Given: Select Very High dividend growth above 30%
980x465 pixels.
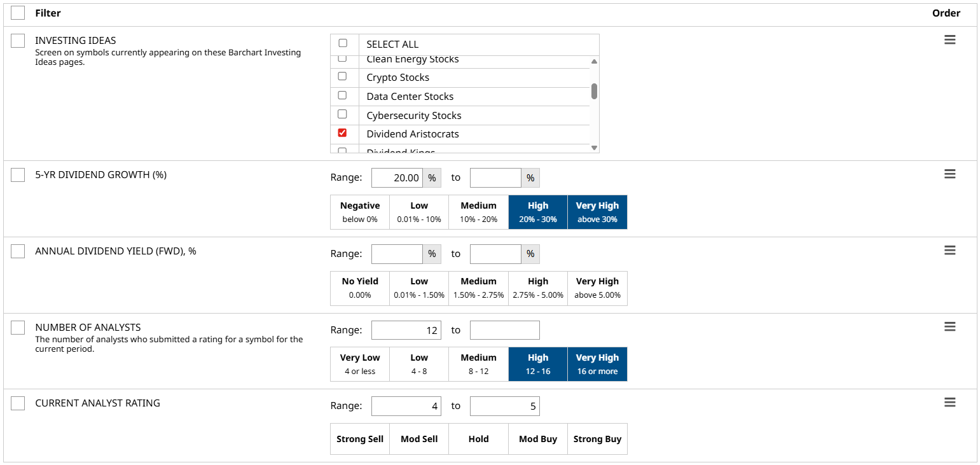Looking at the screenshot, I should 597,212.
